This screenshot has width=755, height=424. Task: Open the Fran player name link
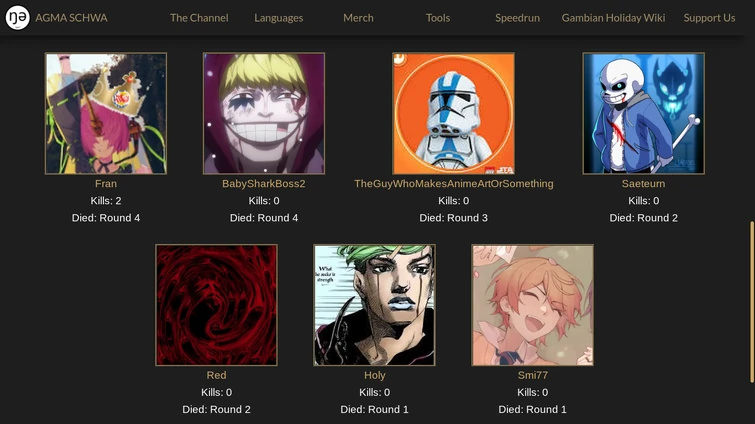coord(106,183)
